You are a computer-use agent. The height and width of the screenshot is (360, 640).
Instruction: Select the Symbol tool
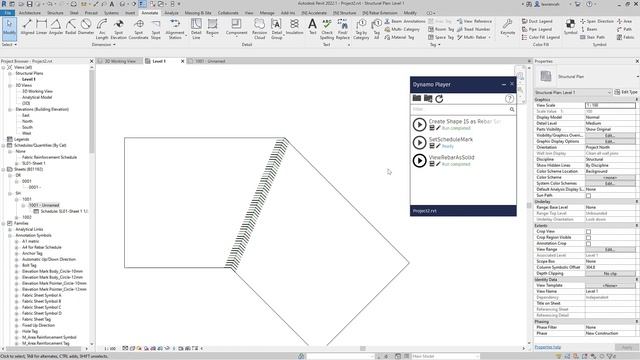pyautogui.click(x=570, y=27)
